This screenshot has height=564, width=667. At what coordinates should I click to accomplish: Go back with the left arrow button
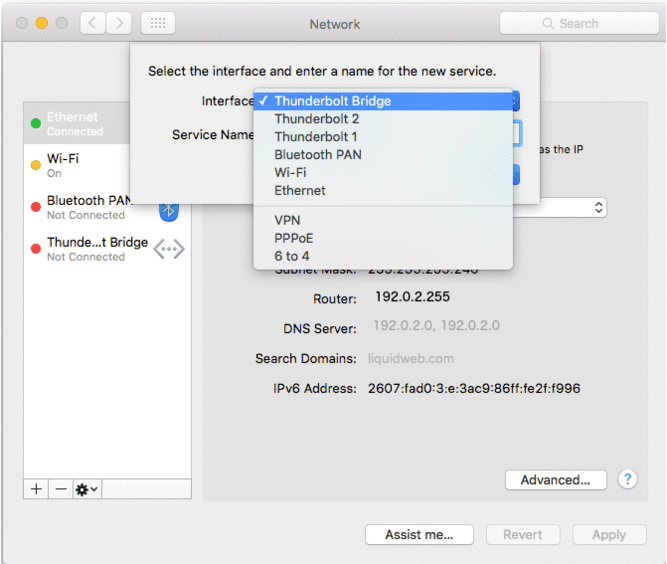tap(93, 23)
